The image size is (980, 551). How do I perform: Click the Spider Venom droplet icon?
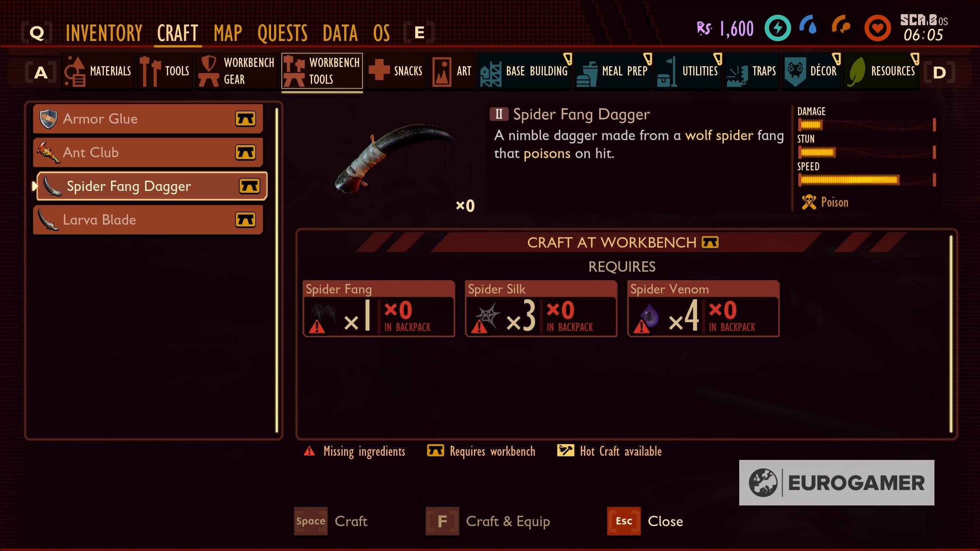click(647, 318)
